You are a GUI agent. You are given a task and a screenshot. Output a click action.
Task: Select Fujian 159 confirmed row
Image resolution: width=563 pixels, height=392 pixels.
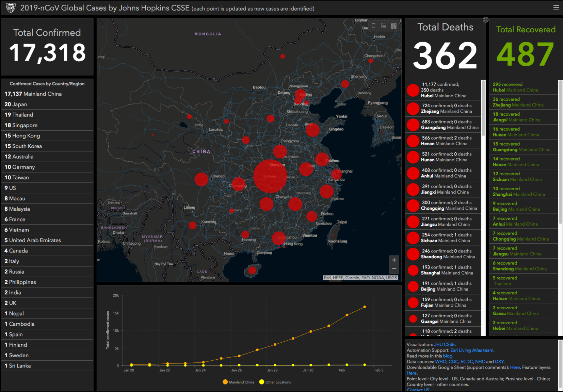point(443,303)
